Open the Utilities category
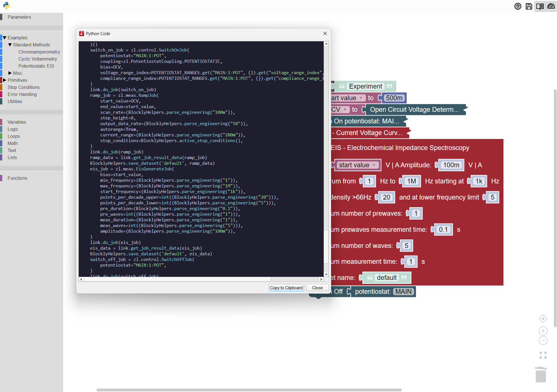Viewport: 557px width, 392px height. (15, 101)
